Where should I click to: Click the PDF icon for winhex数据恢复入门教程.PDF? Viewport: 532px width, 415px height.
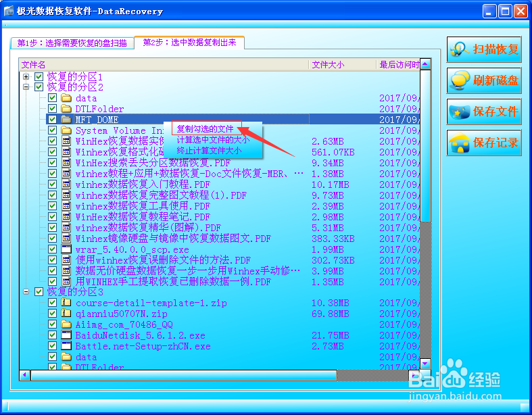(66, 185)
